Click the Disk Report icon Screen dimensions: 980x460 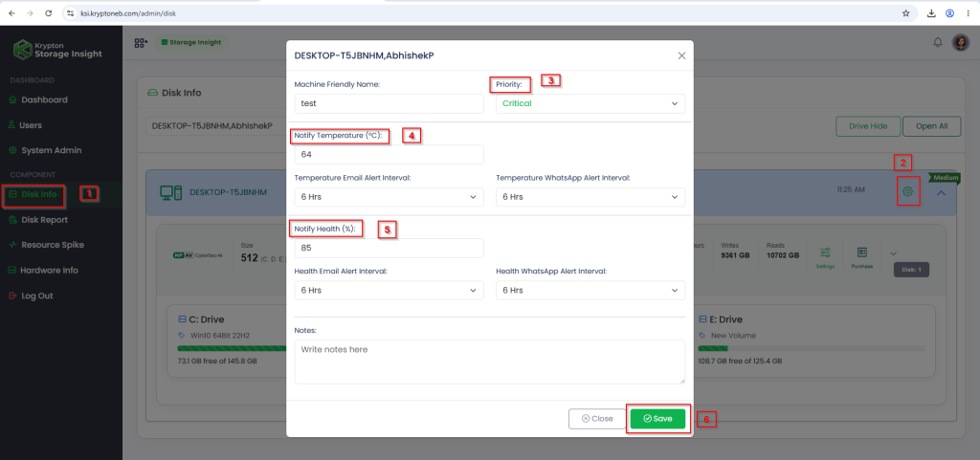click(12, 220)
